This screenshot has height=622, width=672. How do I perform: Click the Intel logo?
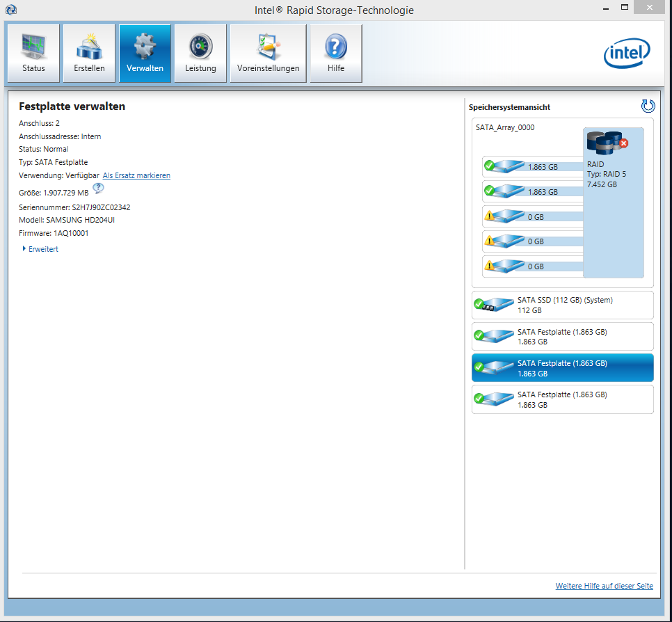pos(627,53)
